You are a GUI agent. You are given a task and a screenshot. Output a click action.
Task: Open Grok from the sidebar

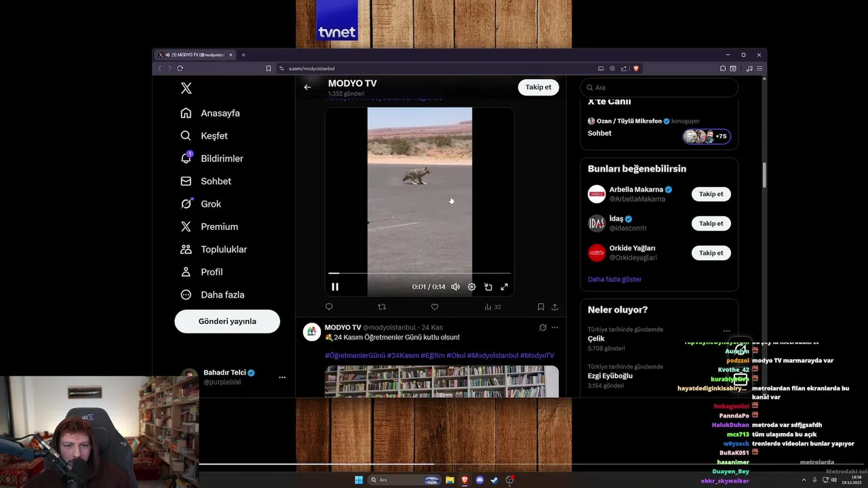[x=201, y=204]
